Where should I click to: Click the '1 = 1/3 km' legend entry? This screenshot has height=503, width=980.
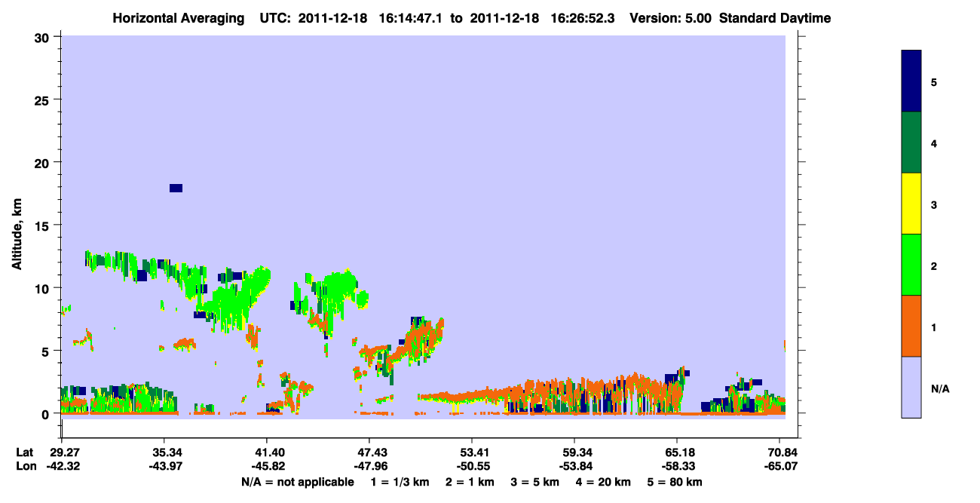point(400,482)
